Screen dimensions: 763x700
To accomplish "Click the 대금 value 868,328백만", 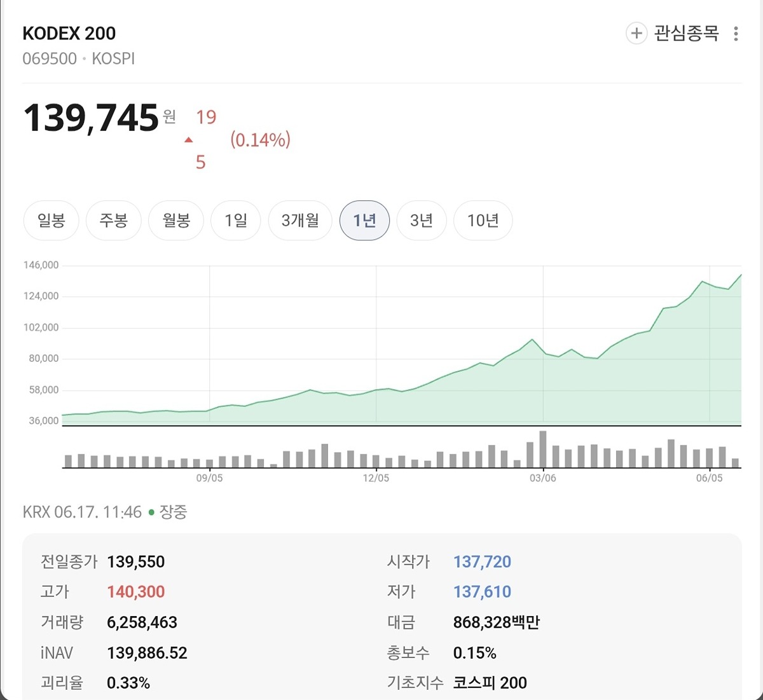I will tap(496, 622).
